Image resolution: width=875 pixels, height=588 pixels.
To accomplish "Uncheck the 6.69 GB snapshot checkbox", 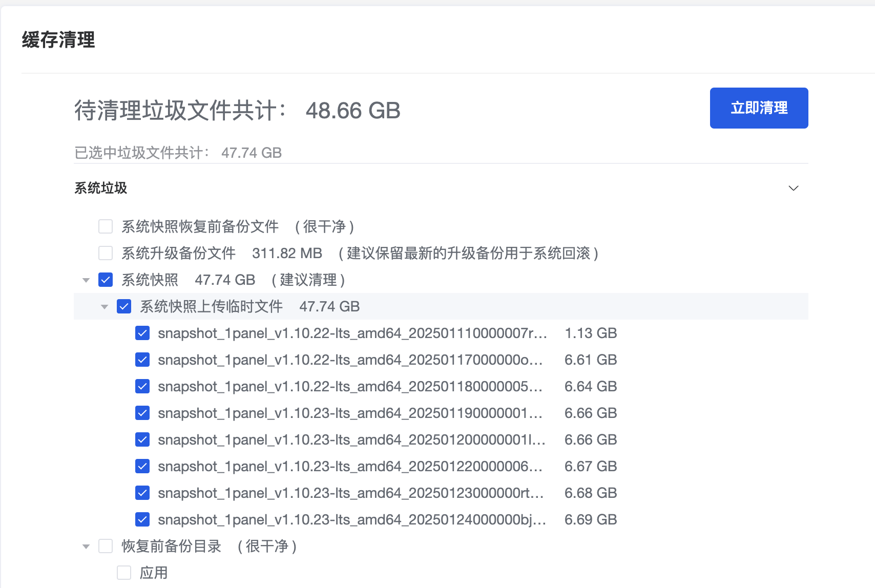I will pyautogui.click(x=142, y=519).
